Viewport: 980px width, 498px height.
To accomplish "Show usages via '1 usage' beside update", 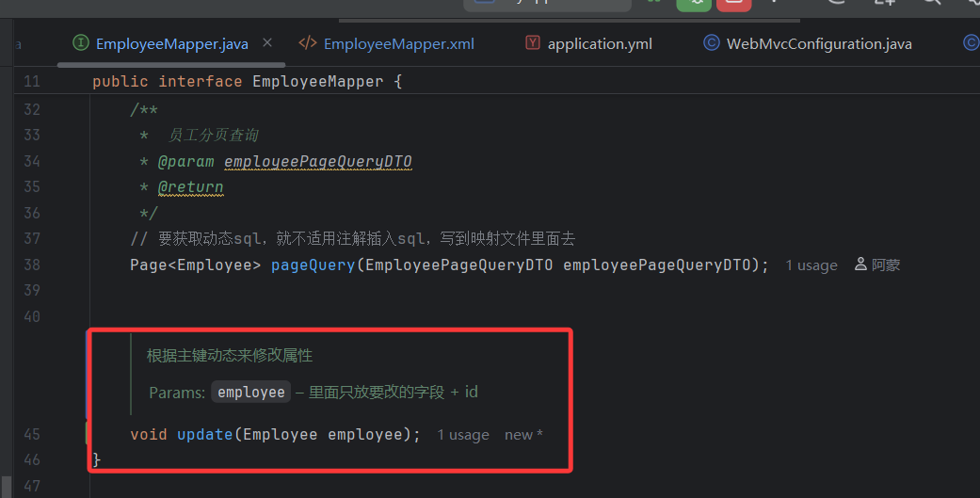I will [x=463, y=435].
